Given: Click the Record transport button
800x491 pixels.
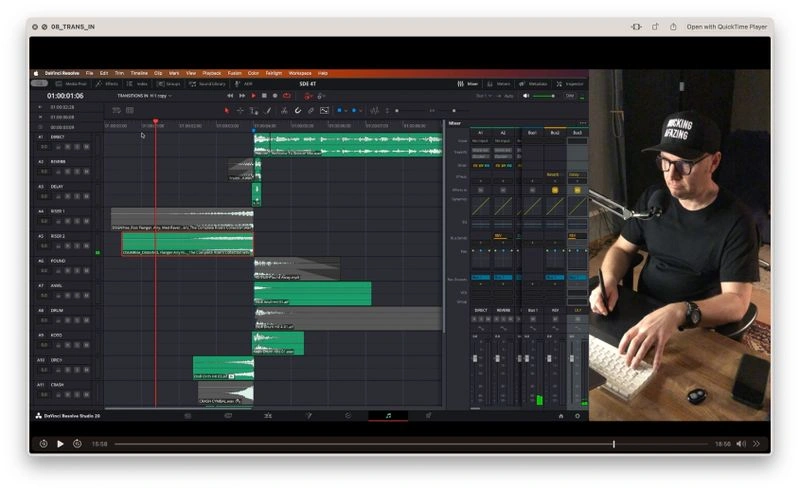Looking at the screenshot, I should point(275,96).
